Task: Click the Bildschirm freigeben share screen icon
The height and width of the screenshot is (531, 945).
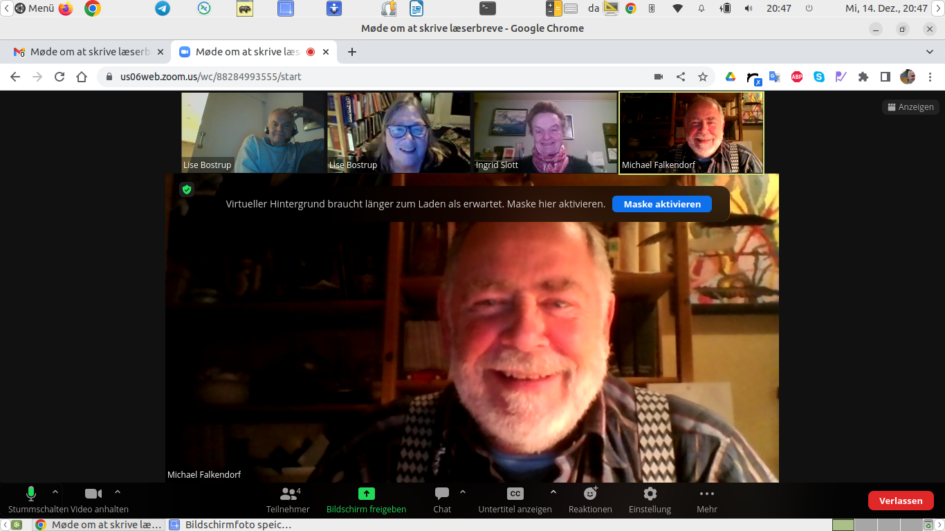Action: pos(366,494)
